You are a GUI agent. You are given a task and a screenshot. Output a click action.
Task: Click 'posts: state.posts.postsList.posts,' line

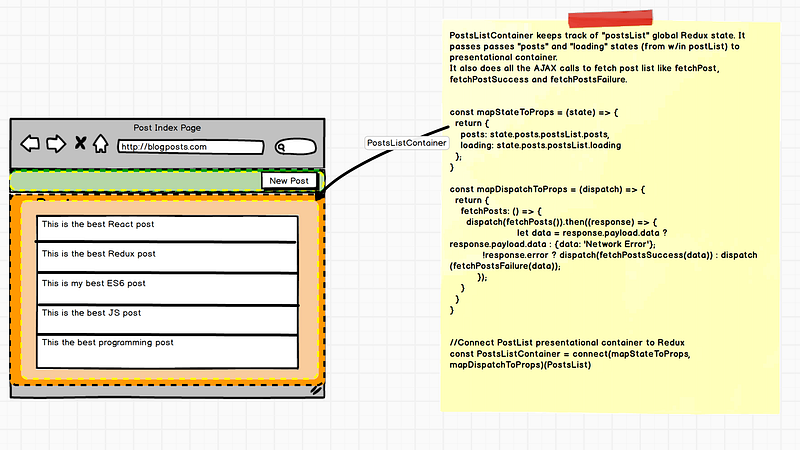tap(535, 134)
